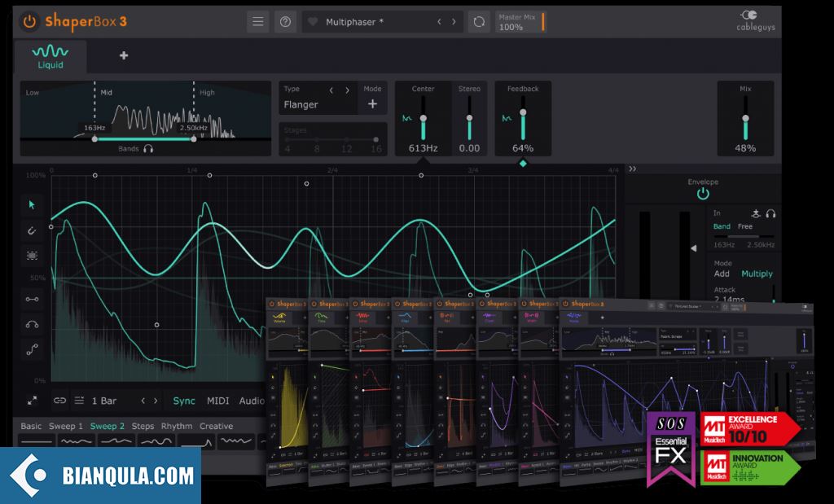The width and height of the screenshot is (834, 504).
Task: Click the diamond marker below Feedback
Action: pyautogui.click(x=523, y=164)
